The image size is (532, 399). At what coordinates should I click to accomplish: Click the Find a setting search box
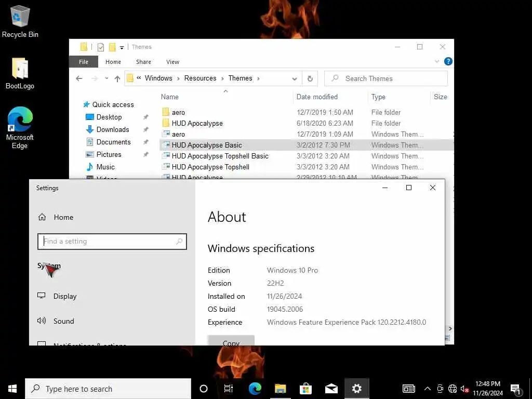112,242
